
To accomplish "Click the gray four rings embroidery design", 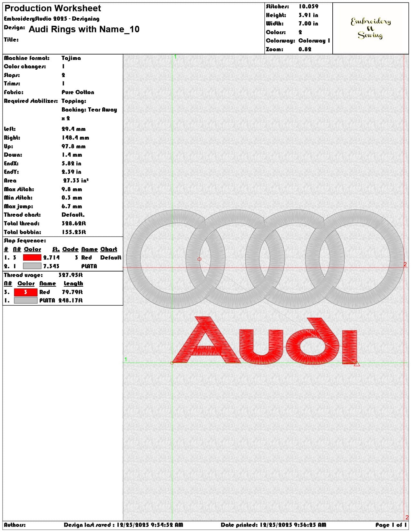I will (x=265, y=259).
